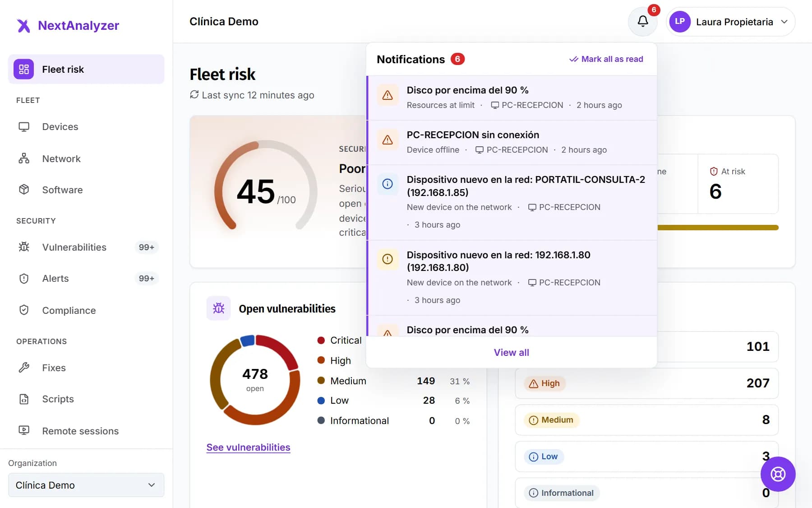Open the PC-RECEPCION sin conexión notification
This screenshot has height=508, width=812.
512,142
